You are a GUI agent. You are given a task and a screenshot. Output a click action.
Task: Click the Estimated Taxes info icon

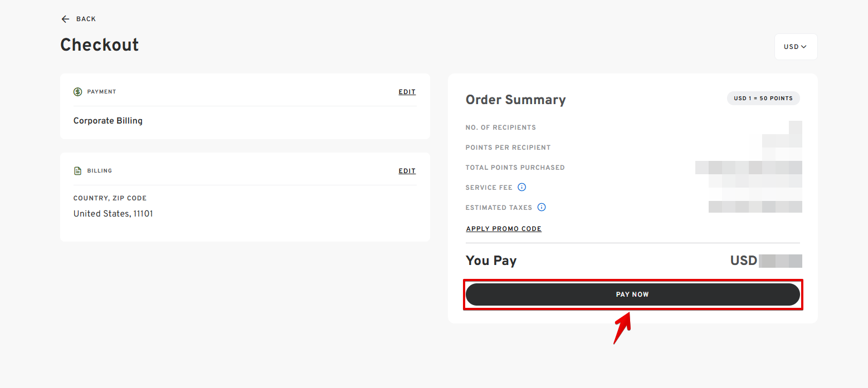tap(541, 207)
